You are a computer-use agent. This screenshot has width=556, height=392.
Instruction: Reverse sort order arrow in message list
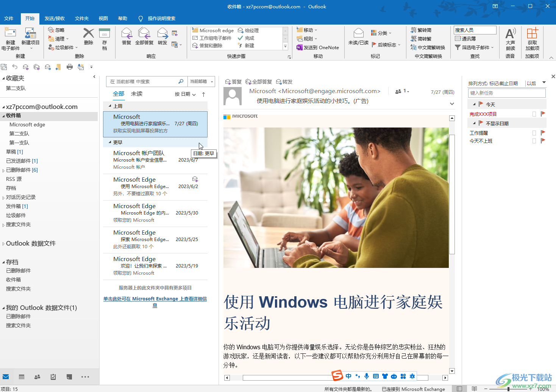pos(203,94)
